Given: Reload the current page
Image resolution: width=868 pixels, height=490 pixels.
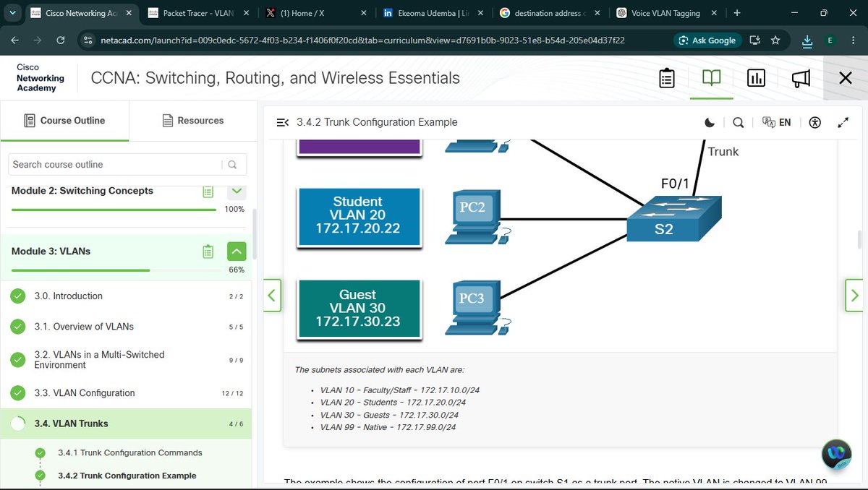Looking at the screenshot, I should [x=61, y=40].
